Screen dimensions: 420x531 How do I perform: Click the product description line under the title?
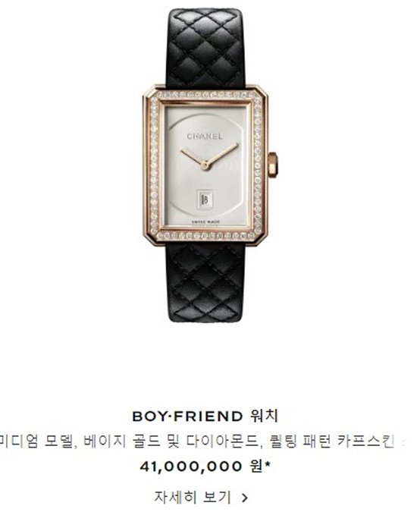click(202, 441)
